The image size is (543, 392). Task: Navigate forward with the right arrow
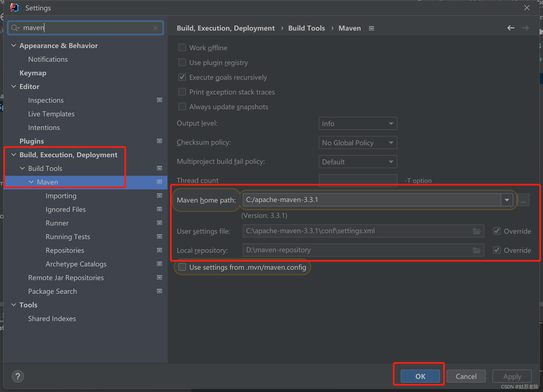pos(525,28)
